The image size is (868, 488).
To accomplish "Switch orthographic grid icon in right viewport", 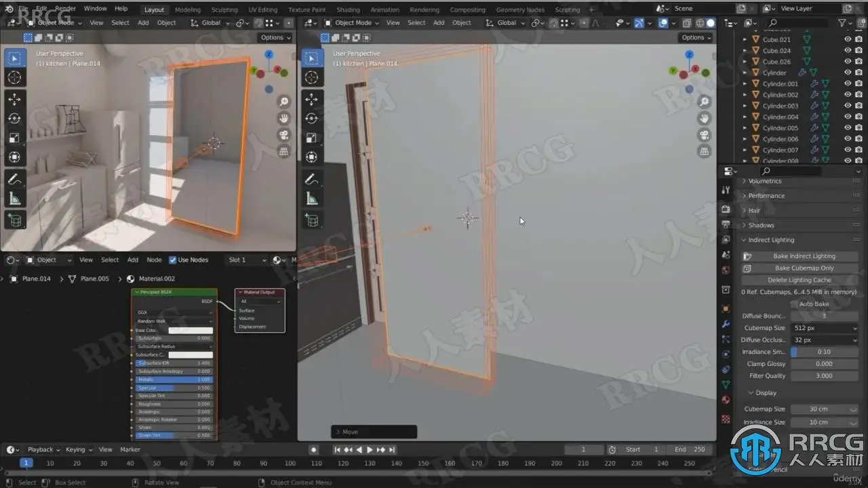I will (x=705, y=151).
